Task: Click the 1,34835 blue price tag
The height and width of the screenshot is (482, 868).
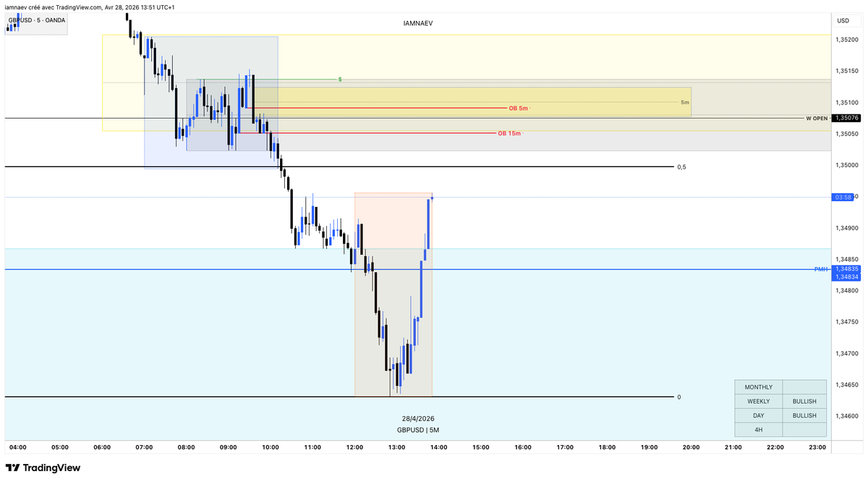Action: tap(846, 269)
